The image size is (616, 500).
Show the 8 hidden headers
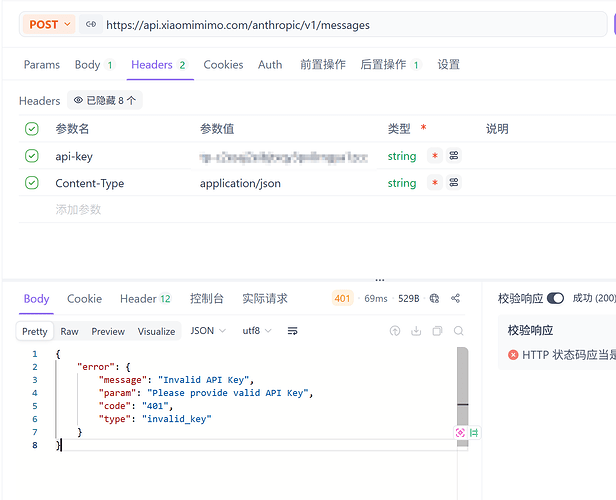105,101
